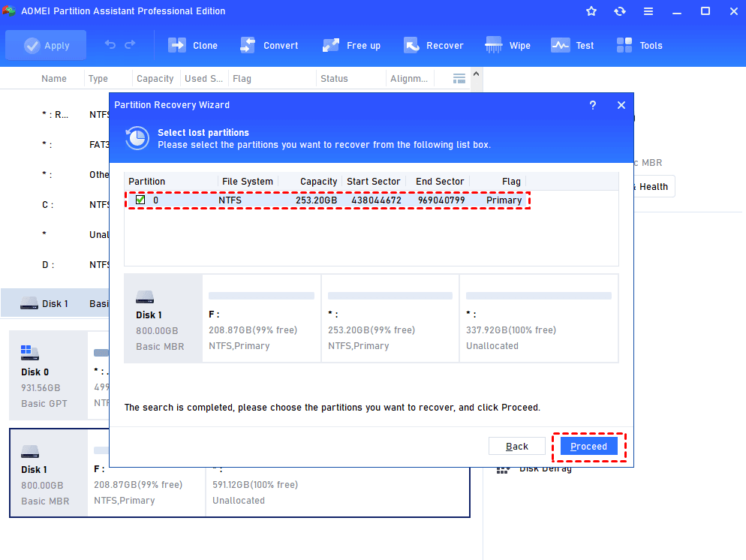
Task: Click the 969040799 end sector value
Action: tap(441, 200)
